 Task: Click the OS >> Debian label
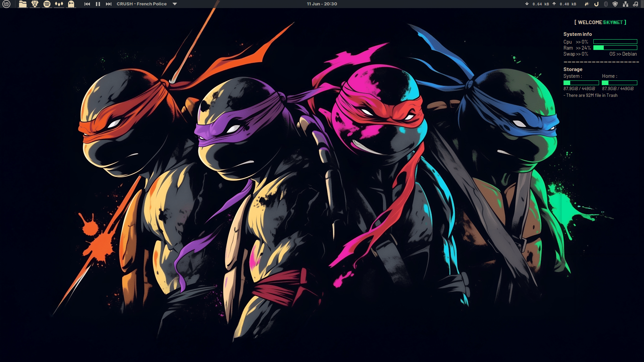(x=623, y=54)
